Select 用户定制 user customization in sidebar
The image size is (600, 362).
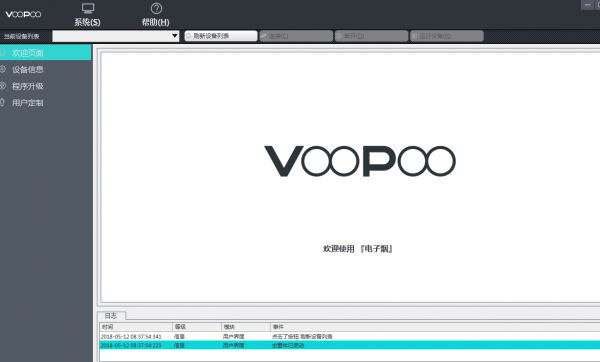pos(46,103)
